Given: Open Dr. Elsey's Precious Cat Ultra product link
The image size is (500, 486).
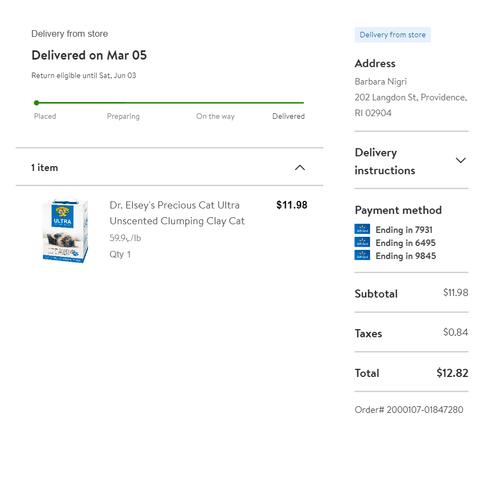Looking at the screenshot, I should point(177,213).
